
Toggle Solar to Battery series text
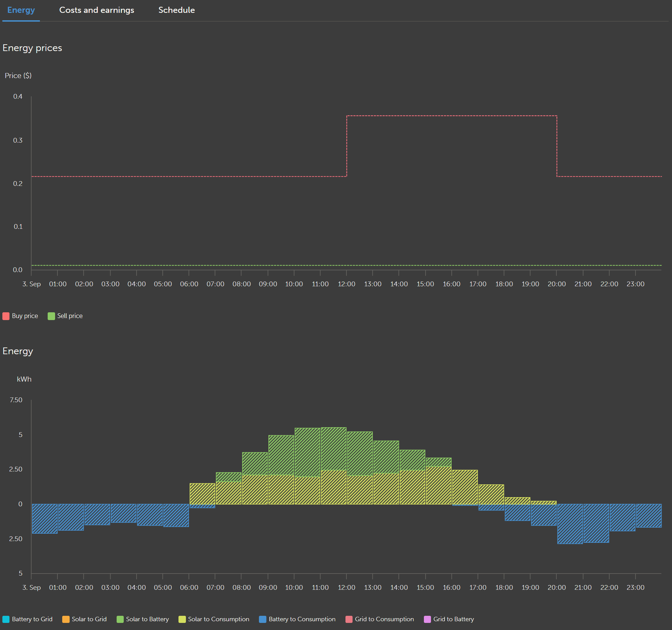click(147, 619)
